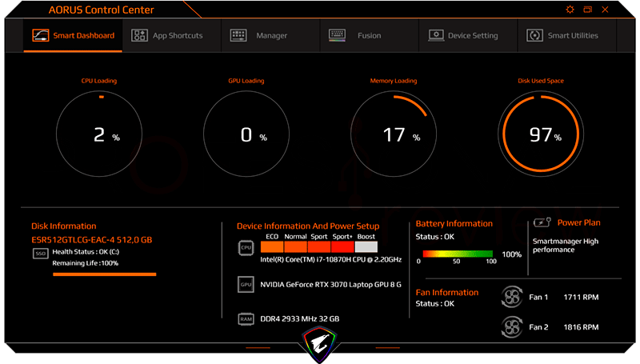Click the Battery Information heading

click(454, 224)
